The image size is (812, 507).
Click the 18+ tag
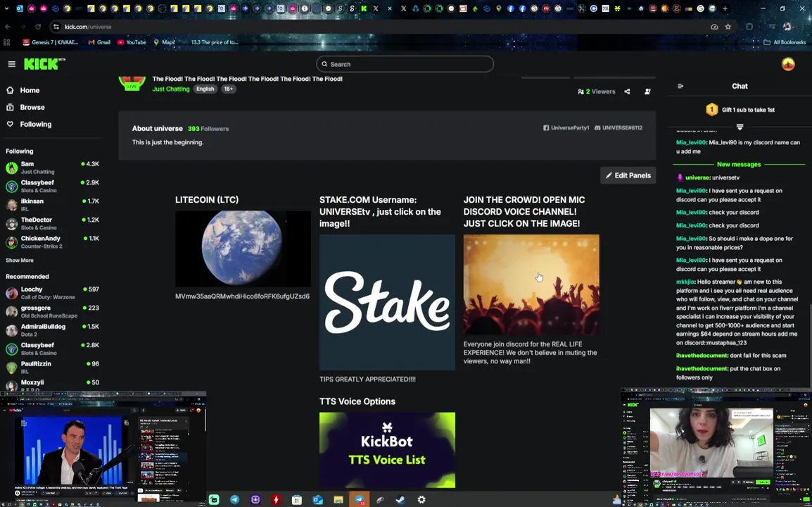click(x=229, y=89)
